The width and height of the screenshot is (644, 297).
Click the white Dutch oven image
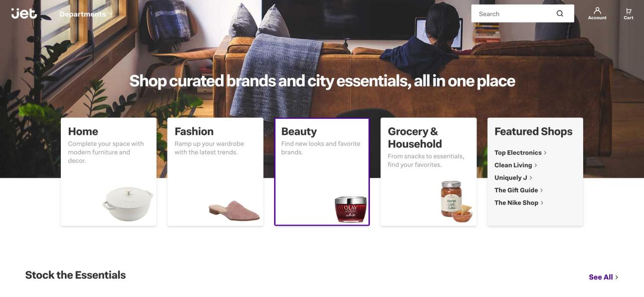(x=128, y=204)
